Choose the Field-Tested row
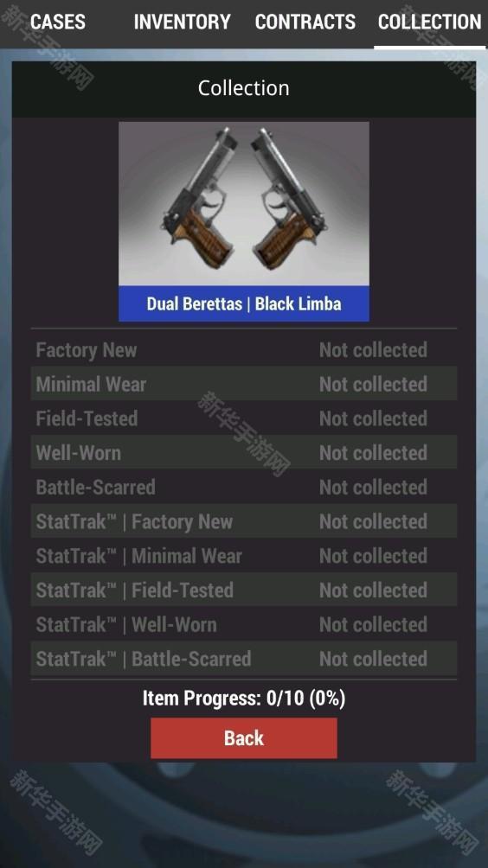Screen dimensions: 488x868 coord(244,418)
